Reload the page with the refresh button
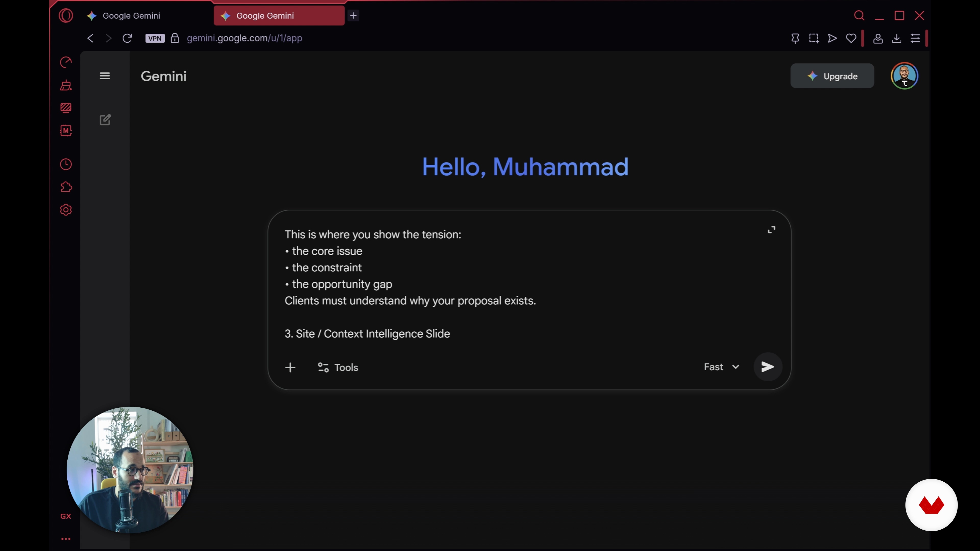 [127, 38]
